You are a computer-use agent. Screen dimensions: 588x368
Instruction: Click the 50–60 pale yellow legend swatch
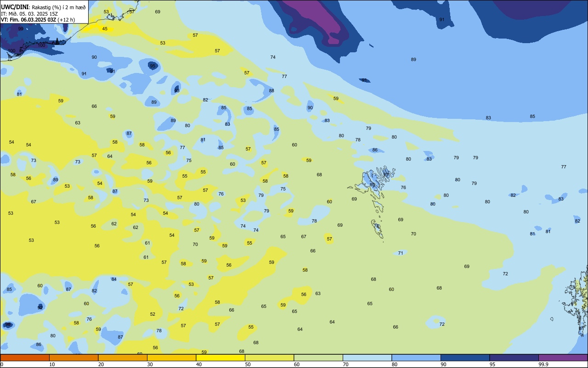point(269,357)
